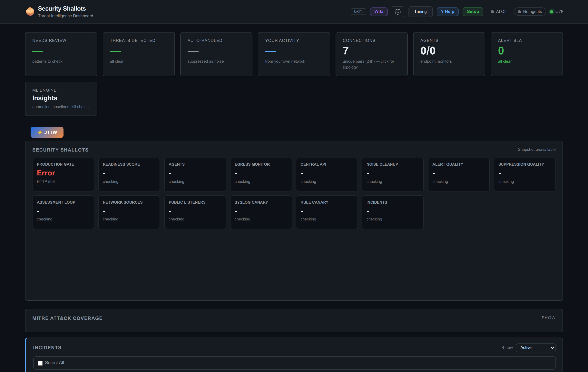This screenshot has height=372, width=588.
Task: Open the Wiki page
Action: coord(379,12)
